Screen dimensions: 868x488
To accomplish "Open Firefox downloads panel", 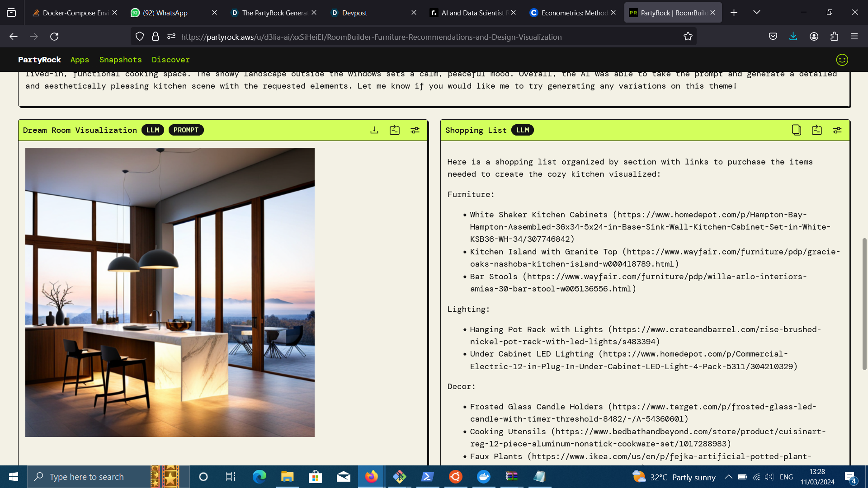I will 793,37.
